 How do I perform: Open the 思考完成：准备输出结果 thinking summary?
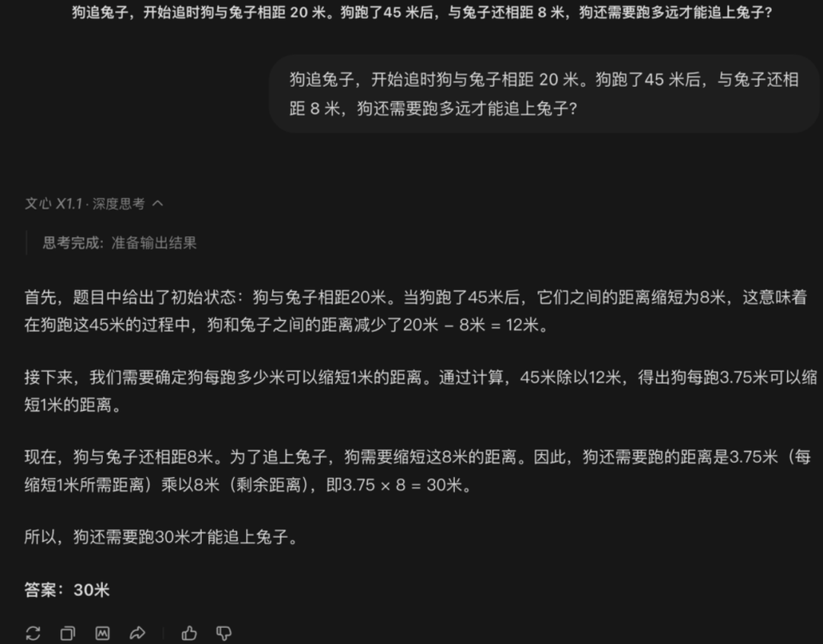[120, 242]
